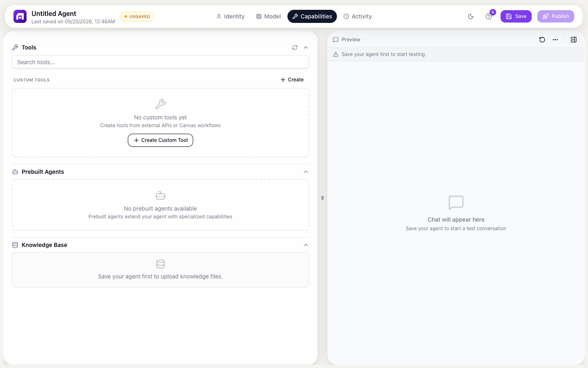588x368 pixels.
Task: Click the UNSAVED status badge
Action: tap(137, 16)
